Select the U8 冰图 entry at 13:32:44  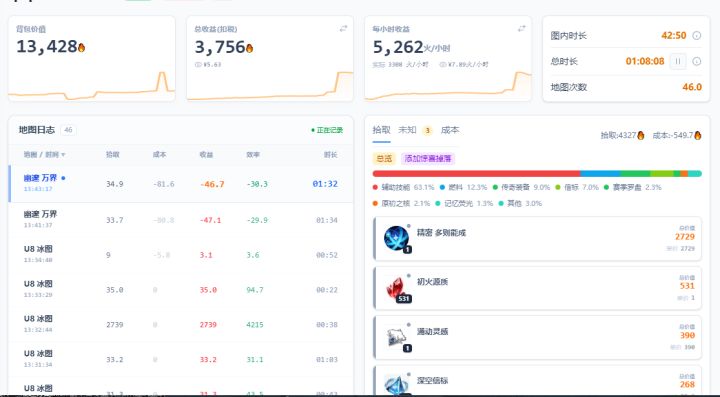pyautogui.click(x=181, y=324)
